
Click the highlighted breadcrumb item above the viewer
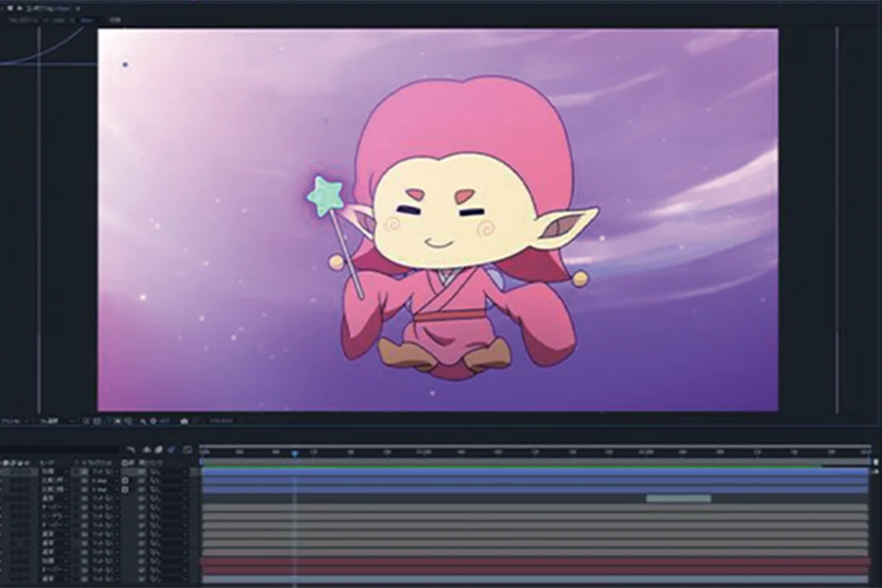88,20
